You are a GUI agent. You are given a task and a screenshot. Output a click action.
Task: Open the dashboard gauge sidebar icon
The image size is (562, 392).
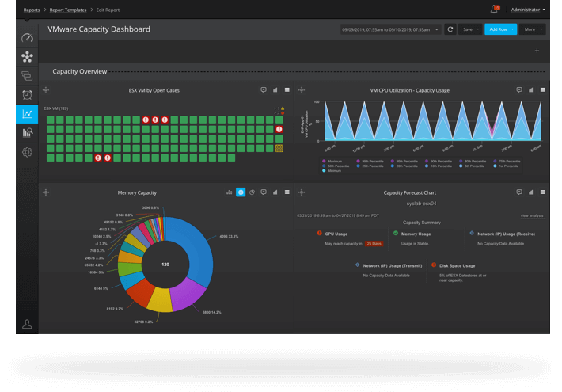point(27,38)
